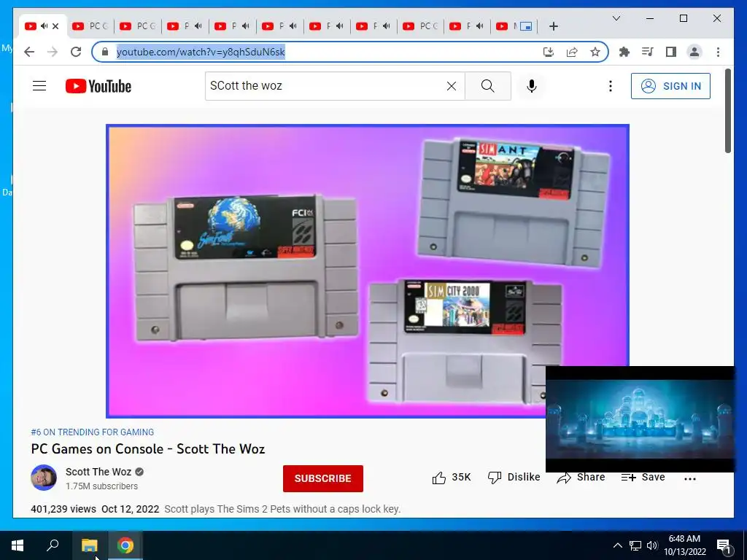Clear the YouTube search text
Screen dimensions: 747x560
pyautogui.click(x=451, y=86)
